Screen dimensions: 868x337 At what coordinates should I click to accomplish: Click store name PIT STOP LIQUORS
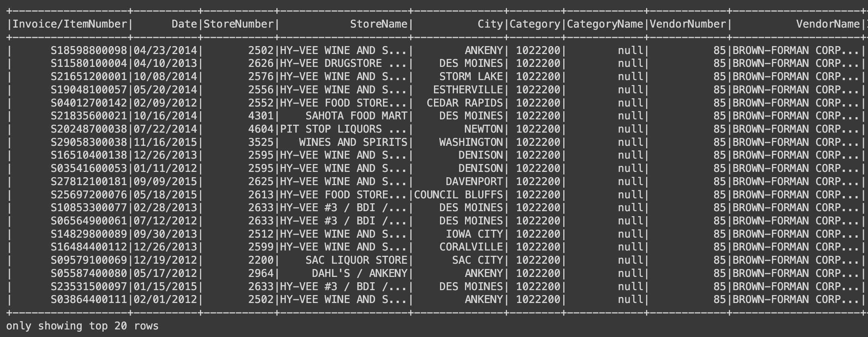pyautogui.click(x=344, y=129)
